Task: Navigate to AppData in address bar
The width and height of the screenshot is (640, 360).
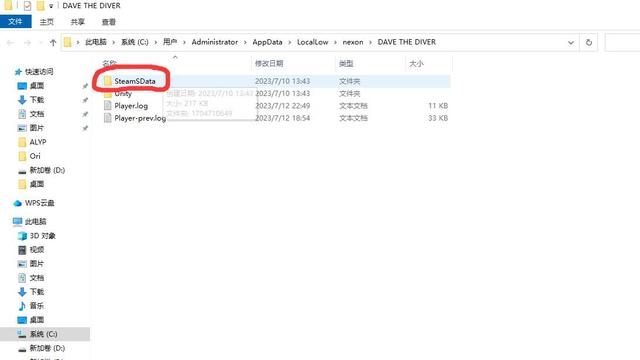Action: [267, 42]
